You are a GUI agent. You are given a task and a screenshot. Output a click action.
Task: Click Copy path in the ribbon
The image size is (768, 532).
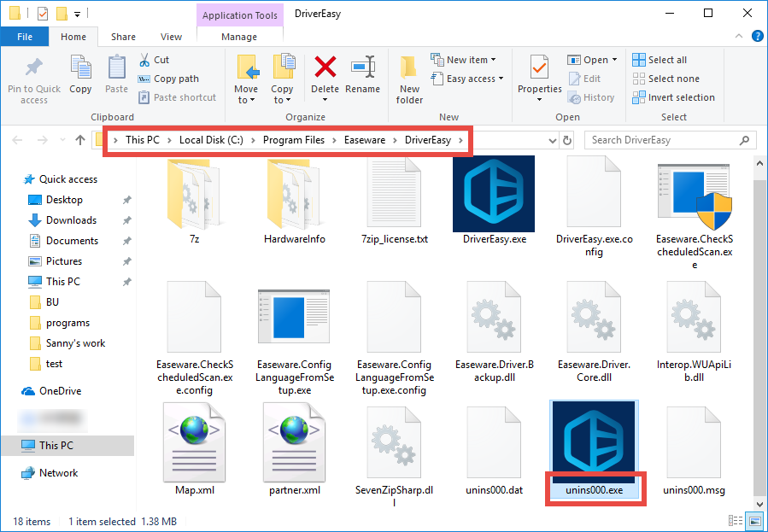click(168, 79)
